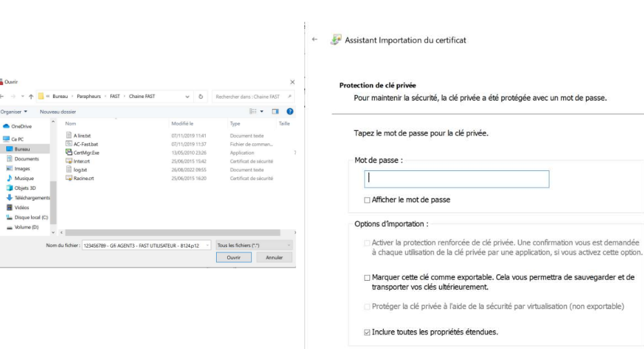
Task: Open the CertMgr.Exe application file
Action: 86,152
